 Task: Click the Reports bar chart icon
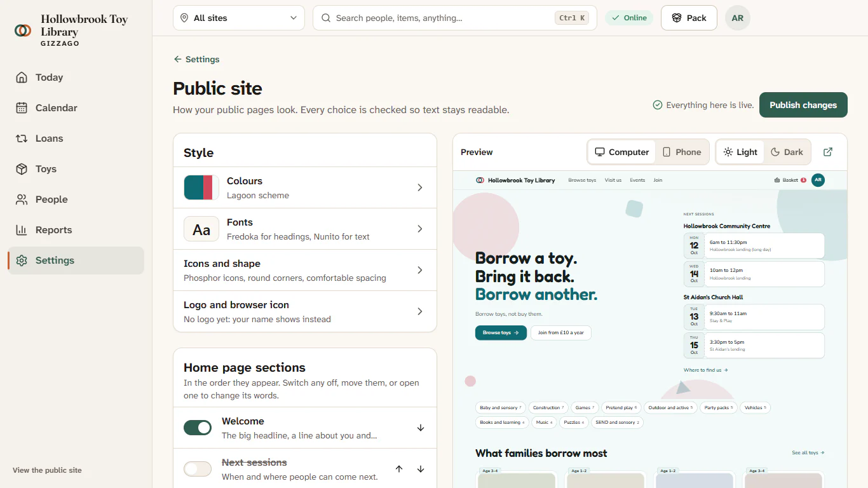click(x=22, y=230)
